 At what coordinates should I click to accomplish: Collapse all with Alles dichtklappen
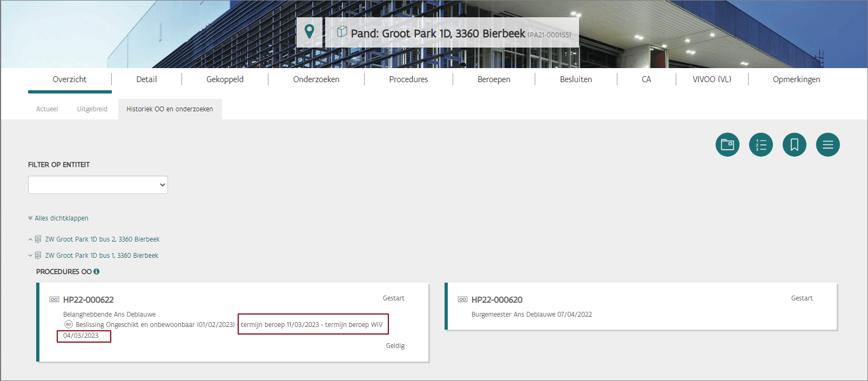[58, 218]
